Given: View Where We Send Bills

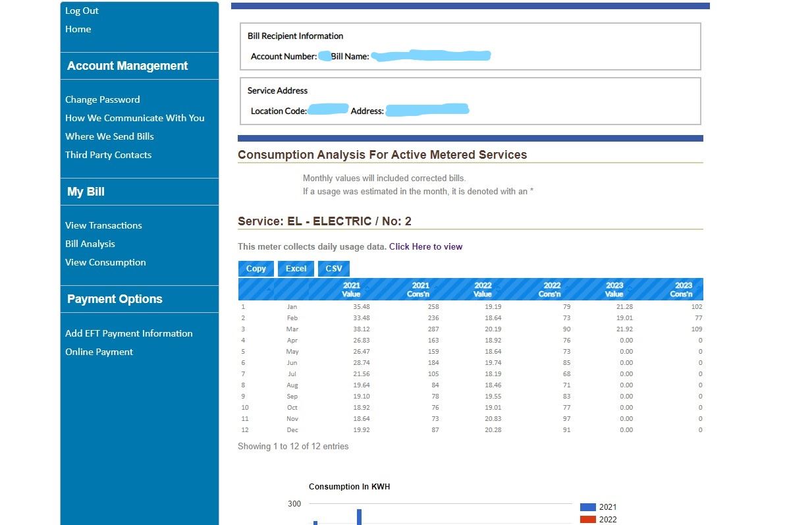Looking at the screenshot, I should point(109,136).
